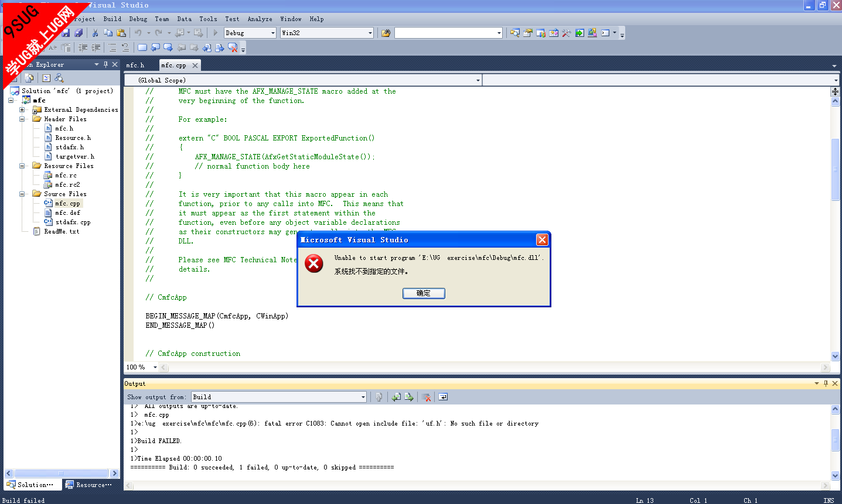Click Show All Files in Solution Explorer
This screenshot has height=504, width=842.
tap(29, 78)
